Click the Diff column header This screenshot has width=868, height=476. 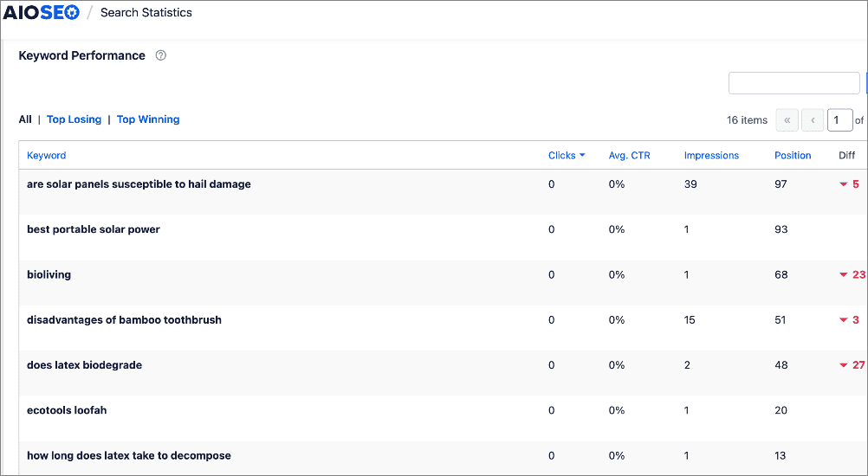846,156
